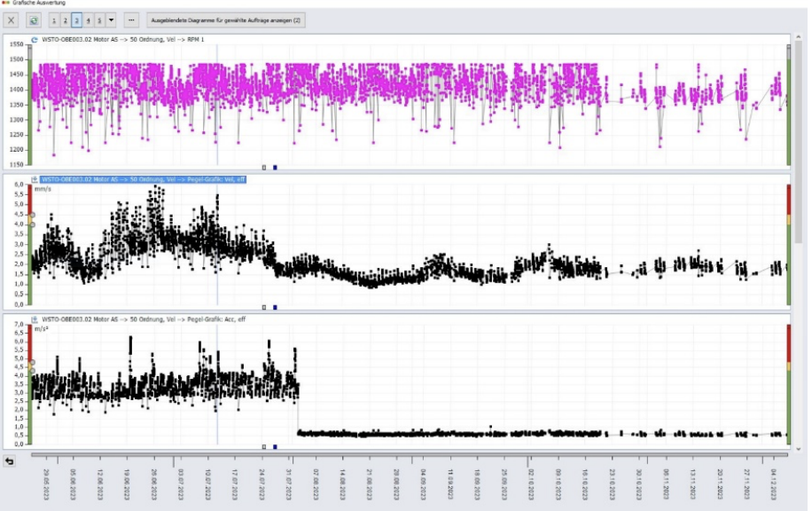This screenshot has height=511, width=812.
Task: Click the blue marker below the RPM chart
Action: coord(275,167)
